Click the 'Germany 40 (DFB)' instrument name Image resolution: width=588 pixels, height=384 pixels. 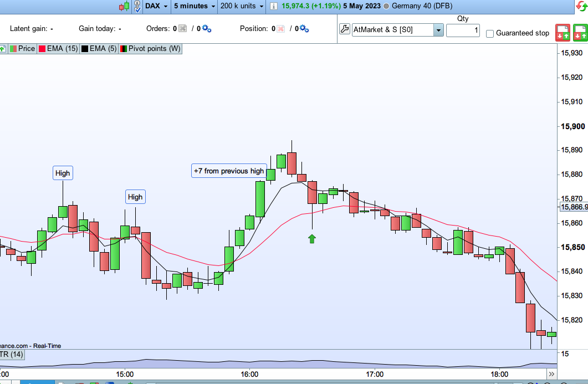pyautogui.click(x=422, y=6)
